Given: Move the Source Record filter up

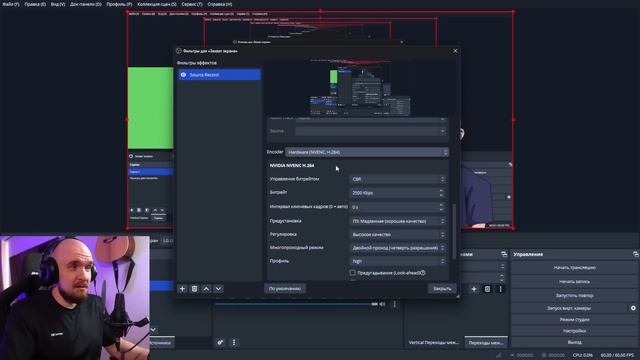Looking at the screenshot, I should click(207, 289).
